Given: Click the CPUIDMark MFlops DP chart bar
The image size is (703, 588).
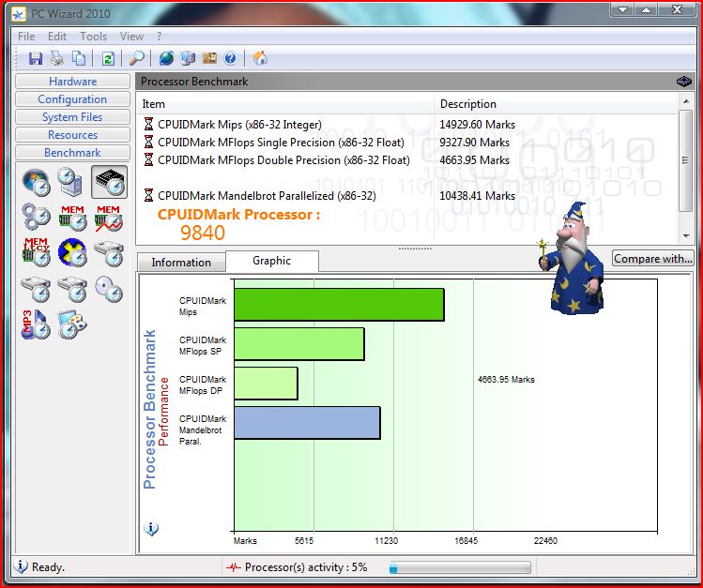Looking at the screenshot, I should tap(267, 384).
